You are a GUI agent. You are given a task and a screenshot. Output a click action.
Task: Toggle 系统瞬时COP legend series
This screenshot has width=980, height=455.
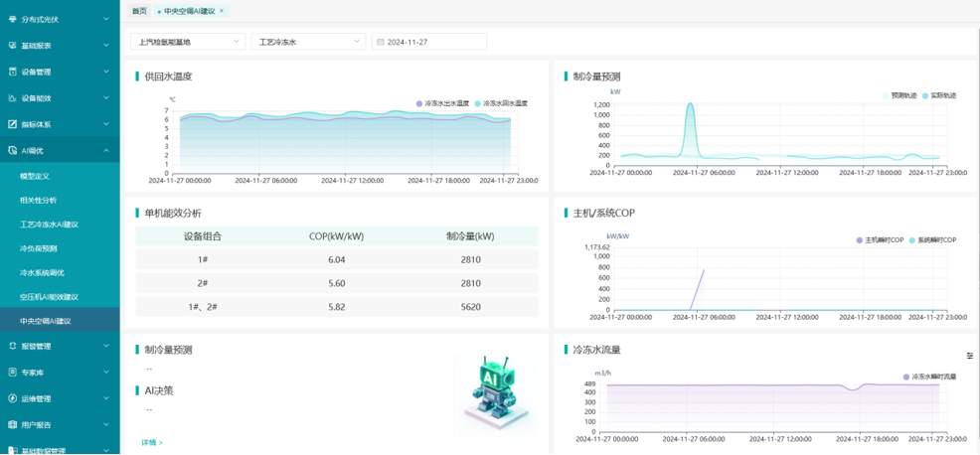click(x=932, y=240)
